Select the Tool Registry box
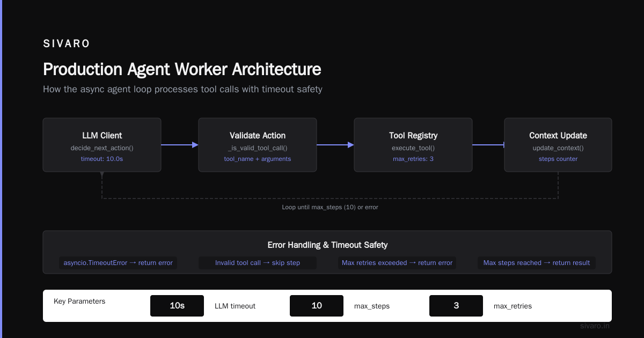The width and height of the screenshot is (644, 338). pos(413,145)
